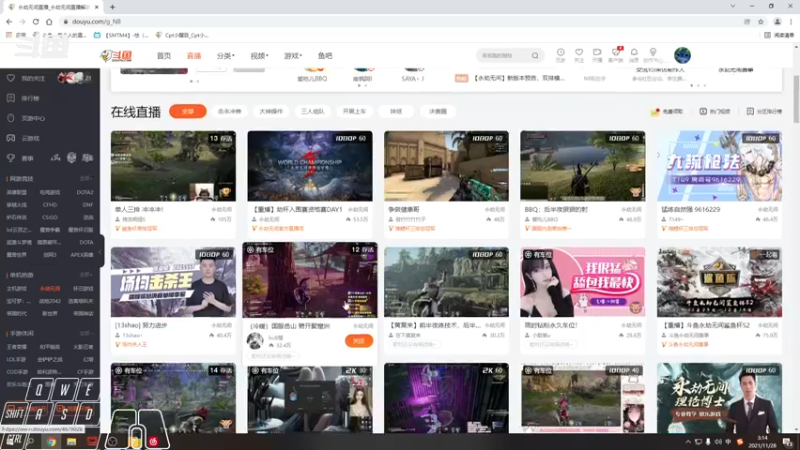Click the search magnifier icon
Viewport: 800px width, 450px height.
pos(535,56)
